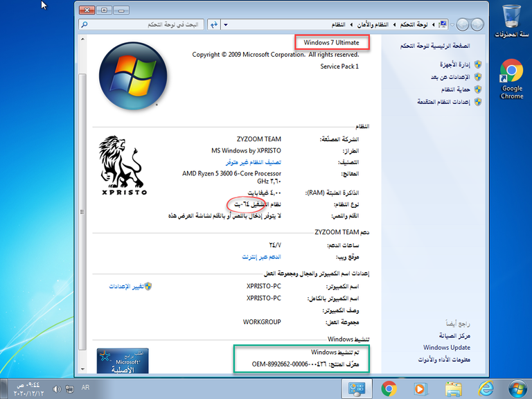Open the online support link (الدعم عبر إنترنت)

(x=261, y=257)
